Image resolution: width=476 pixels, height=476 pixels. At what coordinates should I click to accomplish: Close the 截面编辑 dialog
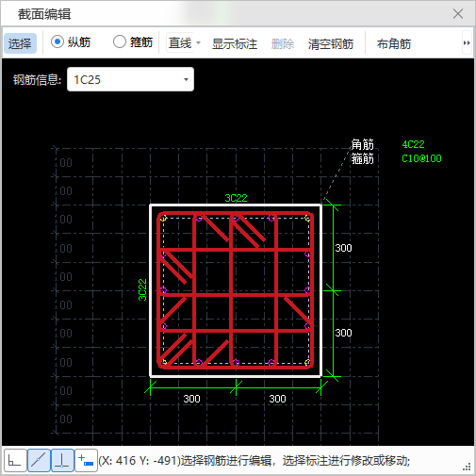(x=458, y=14)
